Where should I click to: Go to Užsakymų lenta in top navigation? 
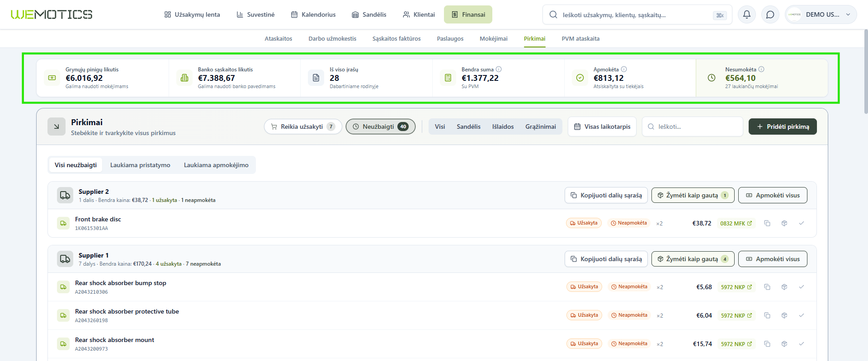(x=192, y=14)
